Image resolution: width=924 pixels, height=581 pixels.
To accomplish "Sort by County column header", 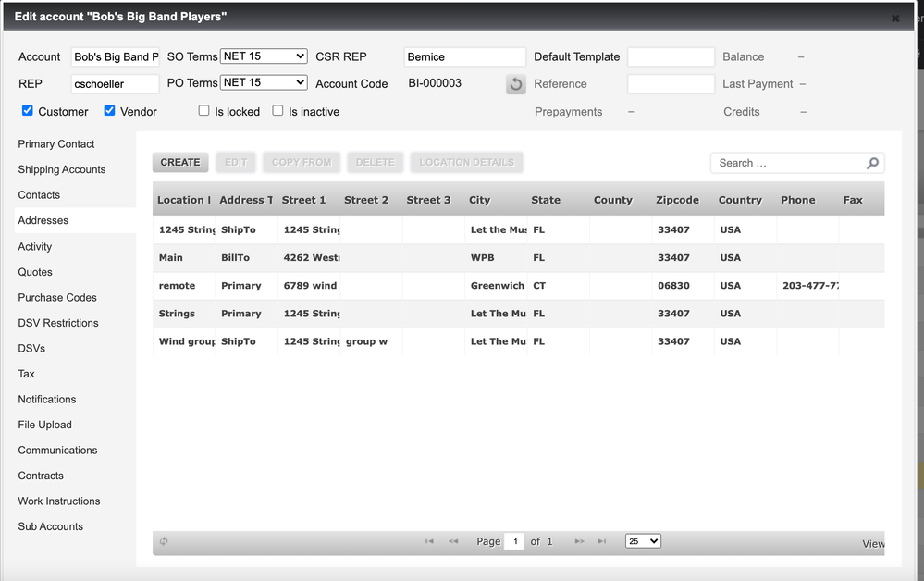I will click(x=621, y=200).
